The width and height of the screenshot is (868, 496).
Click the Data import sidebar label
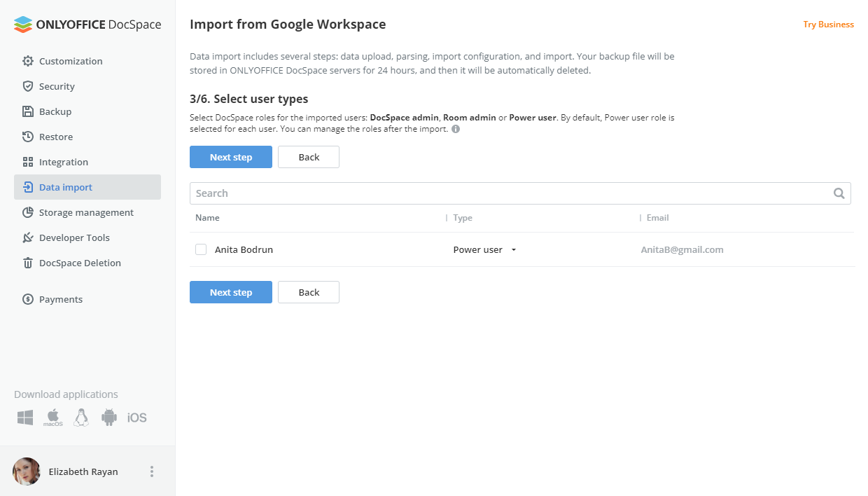click(x=66, y=187)
